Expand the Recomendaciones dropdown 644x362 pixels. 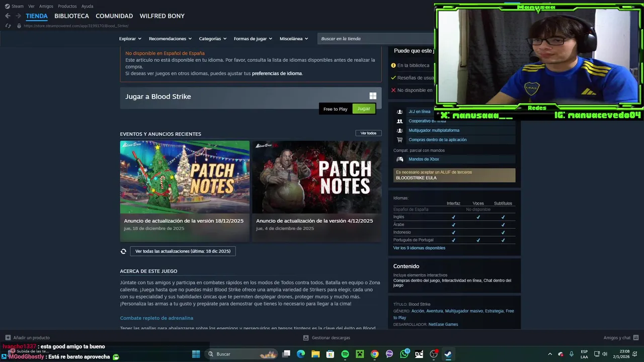(x=170, y=39)
